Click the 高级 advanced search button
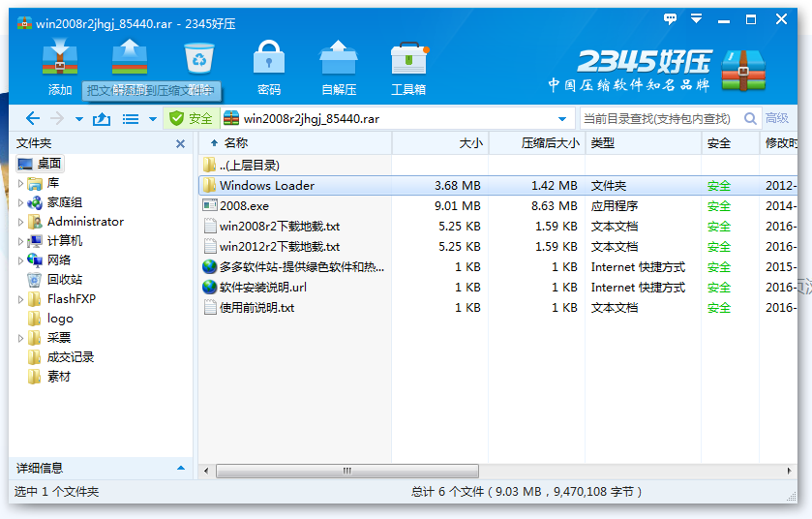The height and width of the screenshot is (519, 812). click(777, 119)
